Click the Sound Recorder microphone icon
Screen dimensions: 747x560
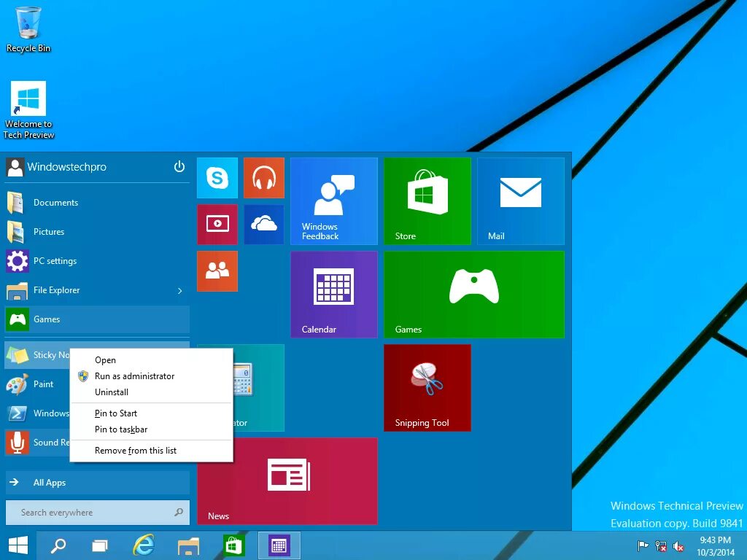pos(18,443)
